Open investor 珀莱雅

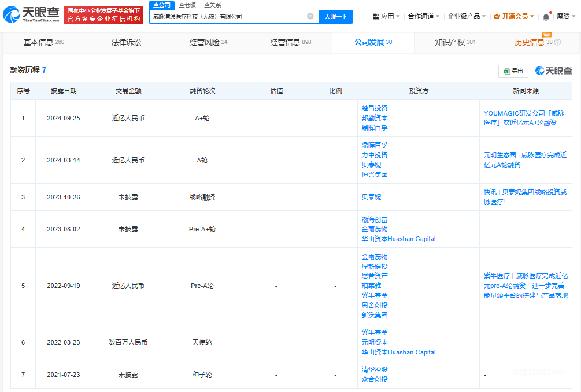[371, 286]
